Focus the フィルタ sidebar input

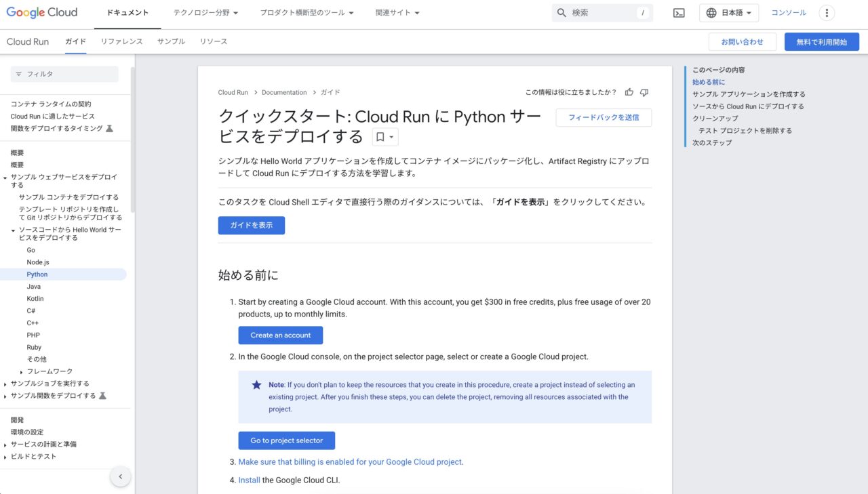point(64,74)
